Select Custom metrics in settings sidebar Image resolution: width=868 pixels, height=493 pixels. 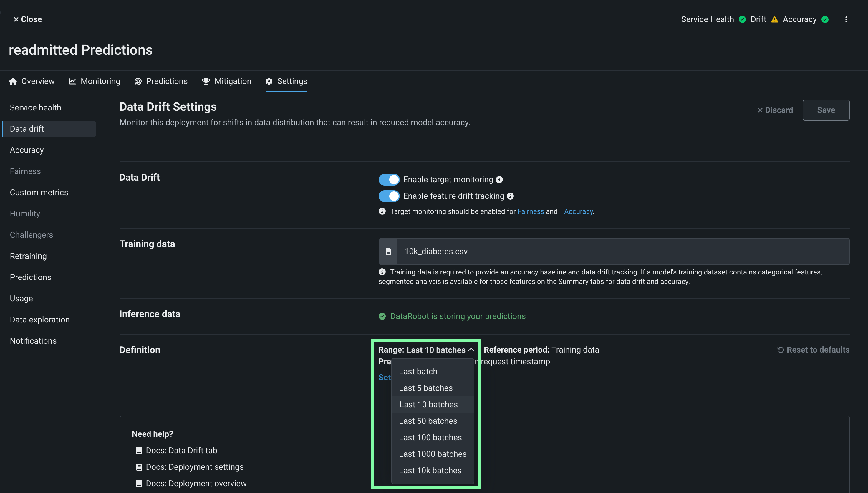tap(39, 193)
